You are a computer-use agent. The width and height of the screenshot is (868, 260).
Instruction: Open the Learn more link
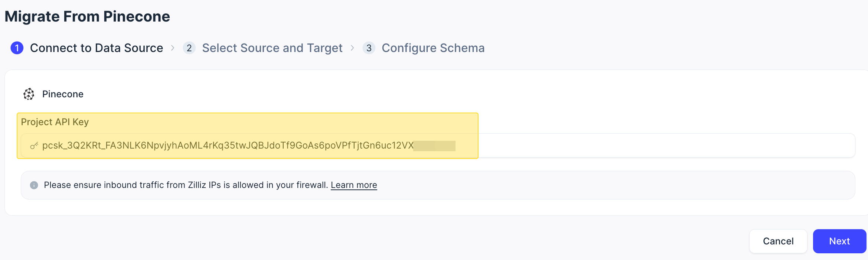pyautogui.click(x=354, y=185)
